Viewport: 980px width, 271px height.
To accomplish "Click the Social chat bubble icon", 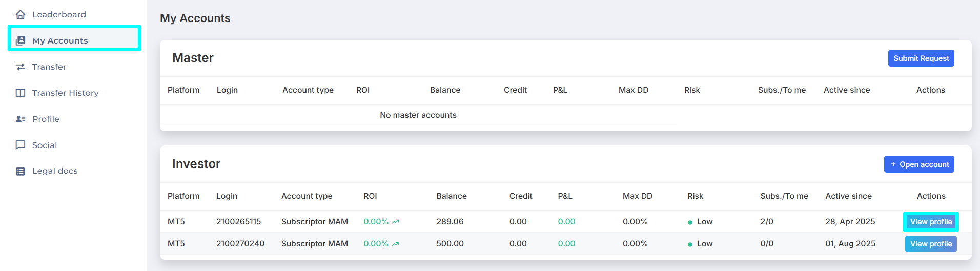I will tap(21, 145).
